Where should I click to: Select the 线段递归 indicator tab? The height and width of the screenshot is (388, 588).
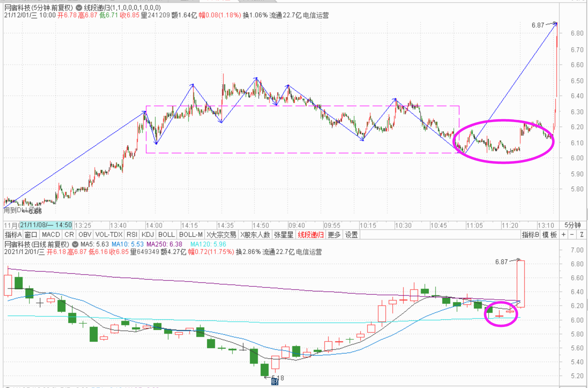310,235
